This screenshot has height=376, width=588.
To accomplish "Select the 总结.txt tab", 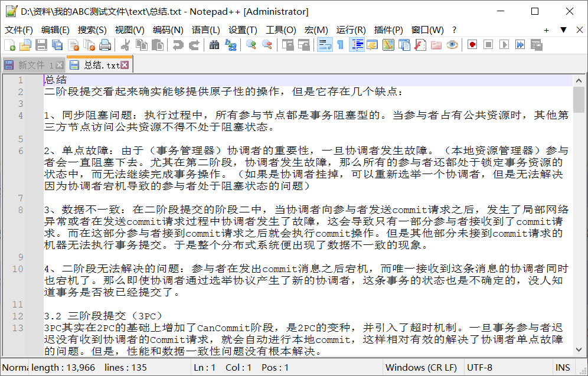I will click(99, 65).
